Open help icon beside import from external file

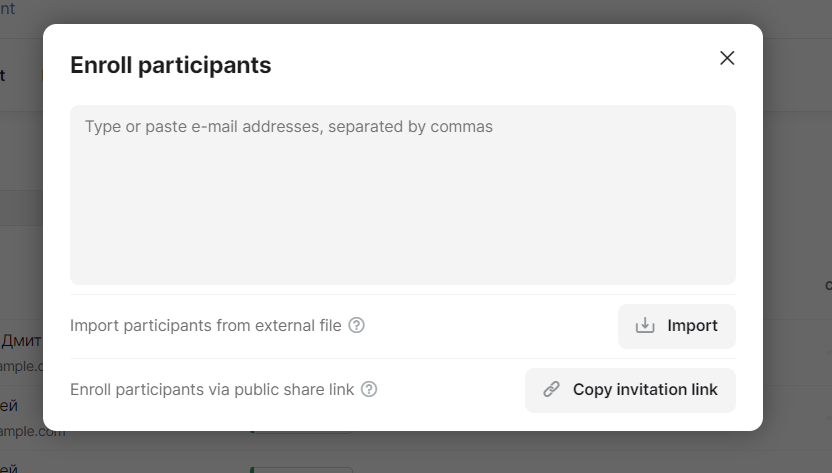click(x=357, y=325)
